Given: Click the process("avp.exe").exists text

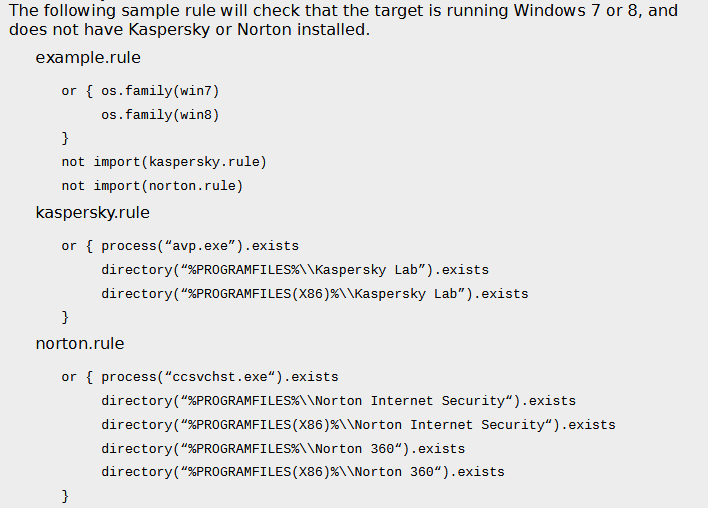Looking at the screenshot, I should tap(200, 246).
